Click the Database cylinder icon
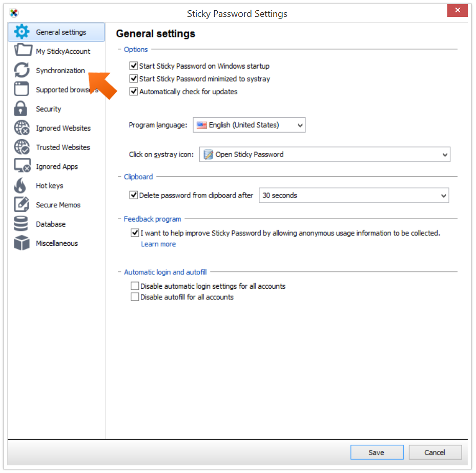This screenshot has width=476, height=473. pos(21,224)
